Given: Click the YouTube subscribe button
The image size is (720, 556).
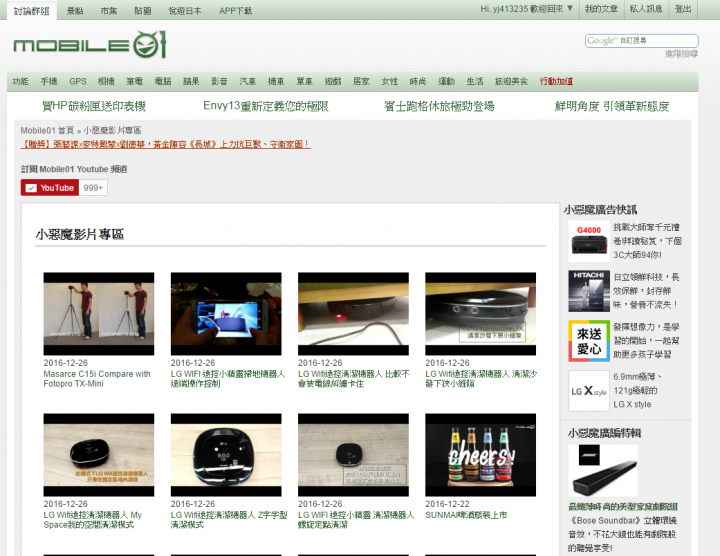Looking at the screenshot, I should click(x=50, y=188).
